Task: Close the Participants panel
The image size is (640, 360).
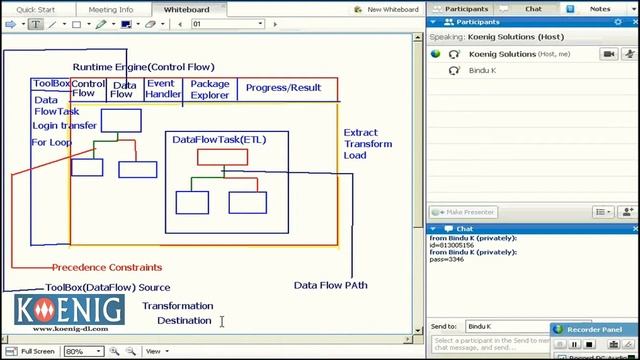Action: [636, 22]
